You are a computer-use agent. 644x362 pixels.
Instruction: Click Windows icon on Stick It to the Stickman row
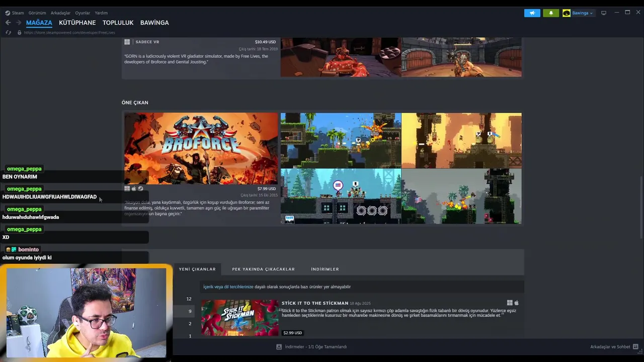[x=509, y=303]
